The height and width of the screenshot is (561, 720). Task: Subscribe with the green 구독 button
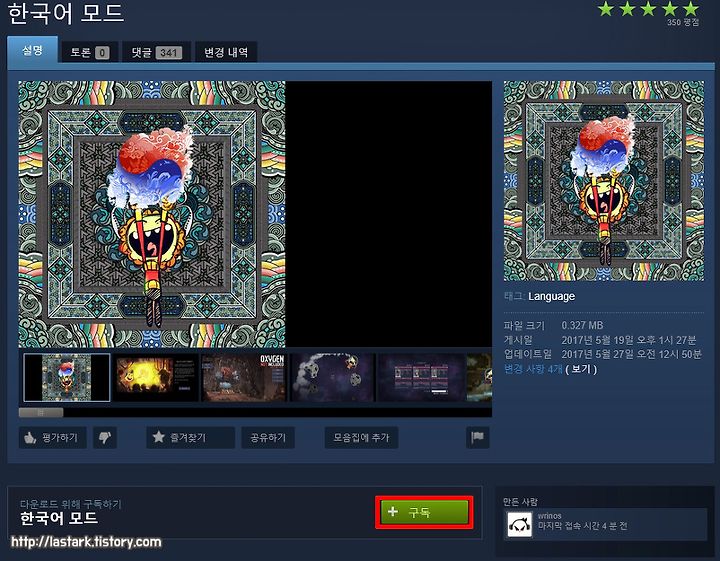[424, 512]
